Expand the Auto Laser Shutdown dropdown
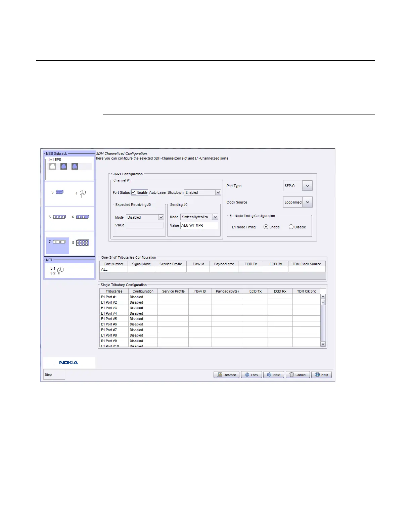The image size is (411, 532). click(218, 192)
